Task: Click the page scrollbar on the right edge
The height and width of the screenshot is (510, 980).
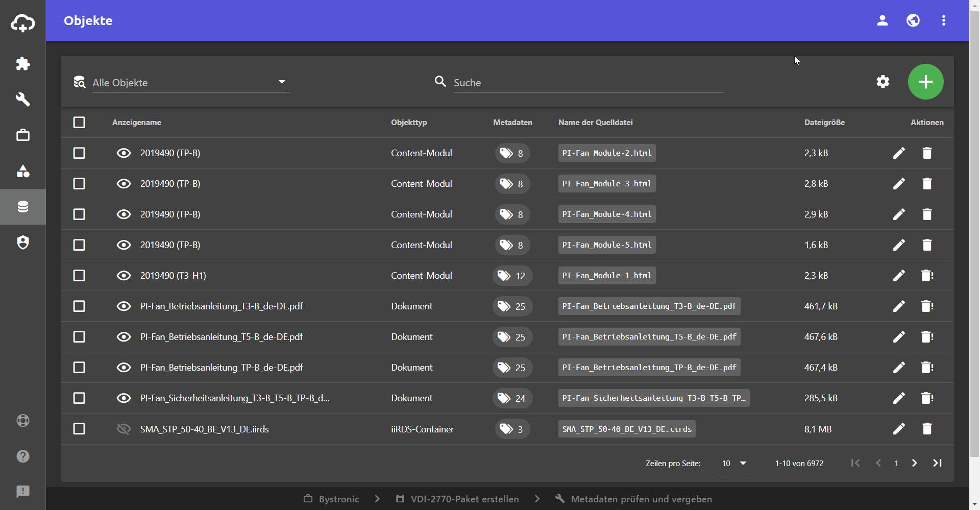Action: tap(974, 235)
